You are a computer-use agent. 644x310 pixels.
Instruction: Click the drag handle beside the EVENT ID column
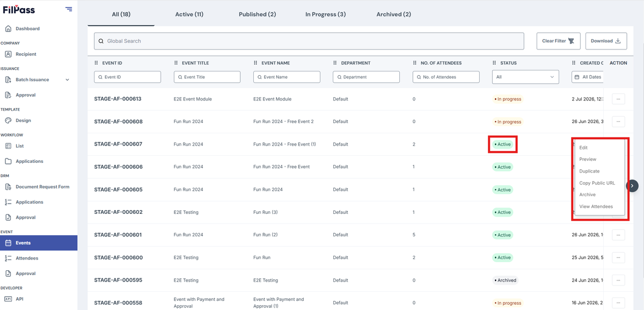click(x=97, y=63)
